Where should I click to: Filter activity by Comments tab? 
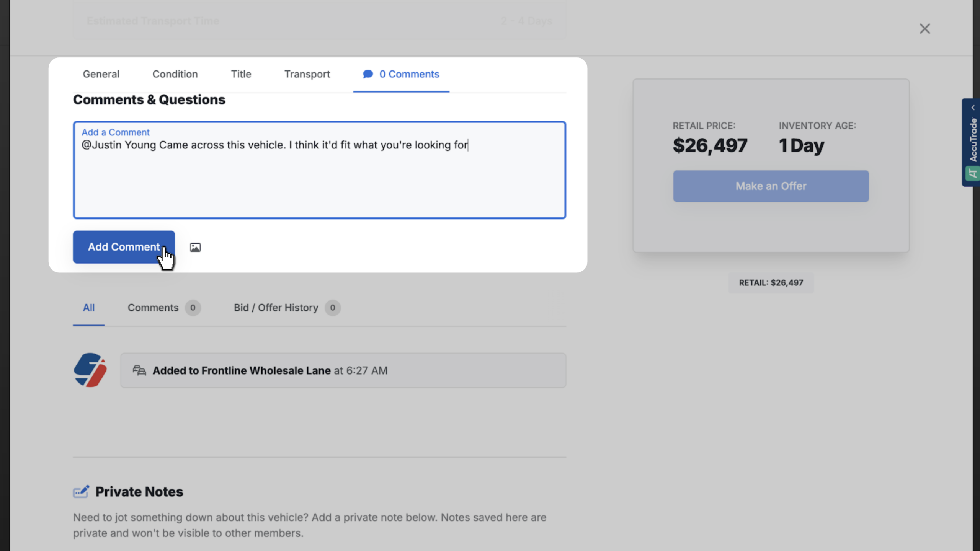[x=164, y=308]
